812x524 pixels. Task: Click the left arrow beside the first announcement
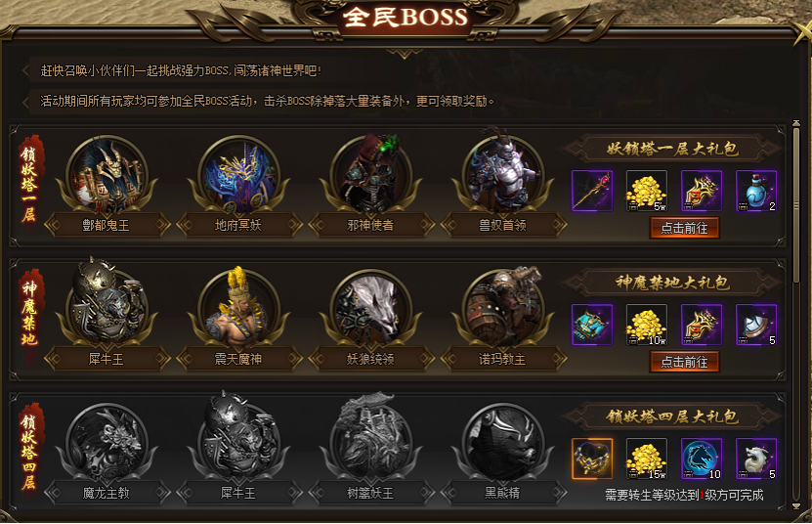tap(25, 70)
